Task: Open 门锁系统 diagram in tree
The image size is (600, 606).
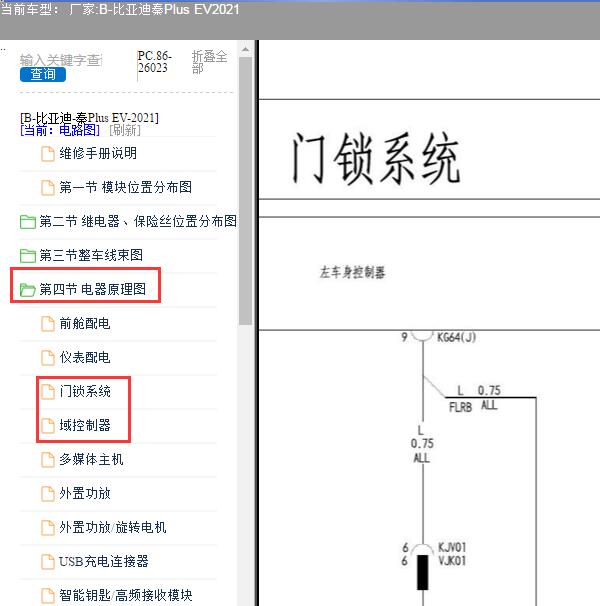Action: 85,392
